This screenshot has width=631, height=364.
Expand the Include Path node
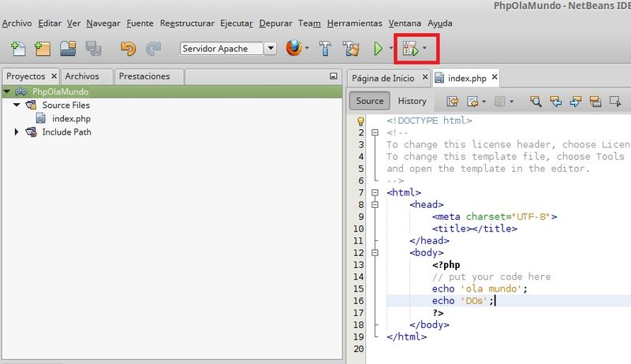click(x=17, y=132)
